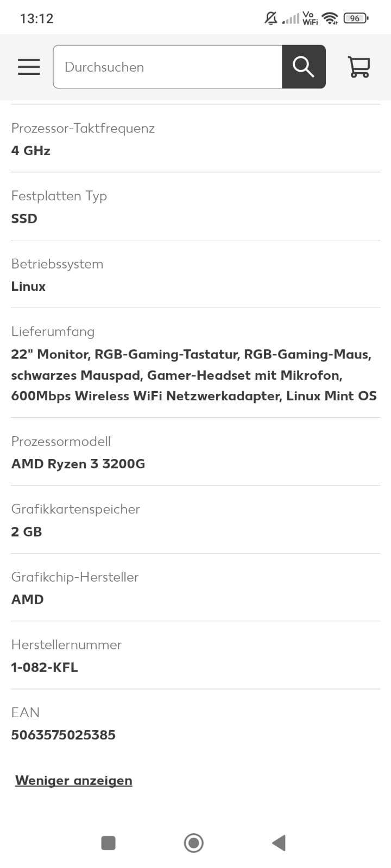Screen dimensions: 391x868
Task: Tap the muted notification bell icon
Action: tap(270, 18)
